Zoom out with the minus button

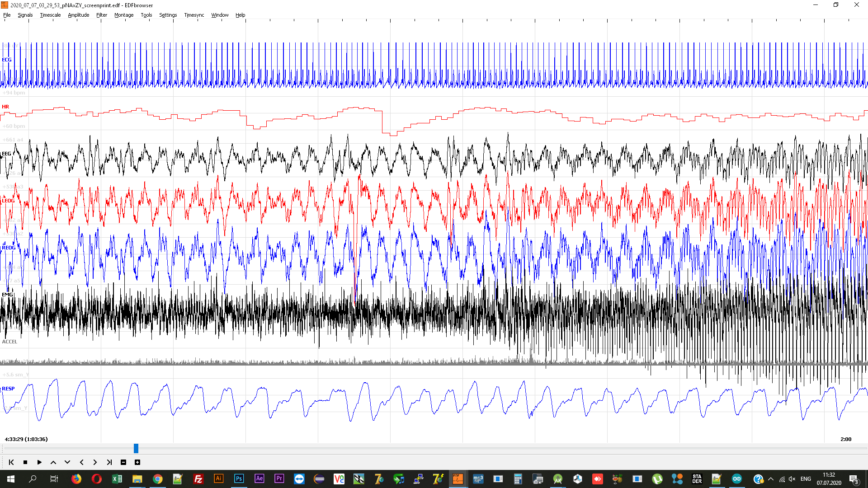[123, 462]
